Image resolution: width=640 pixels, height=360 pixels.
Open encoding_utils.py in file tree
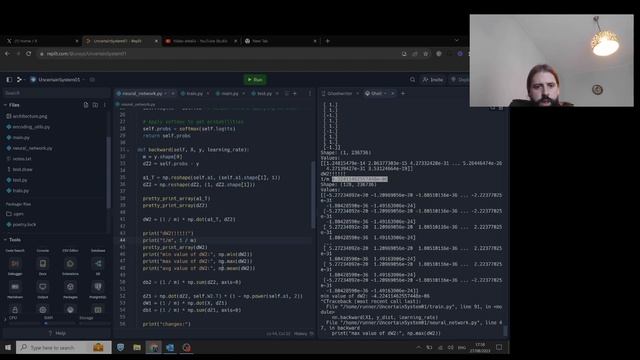click(31, 127)
